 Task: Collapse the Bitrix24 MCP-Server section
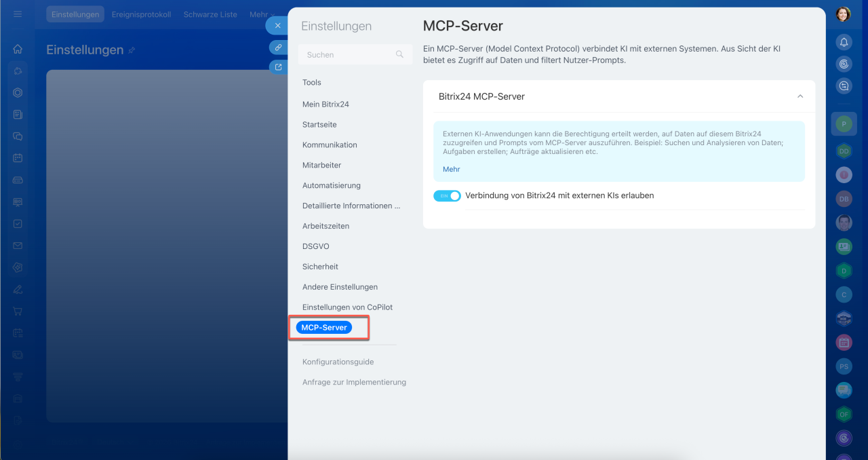tap(800, 96)
